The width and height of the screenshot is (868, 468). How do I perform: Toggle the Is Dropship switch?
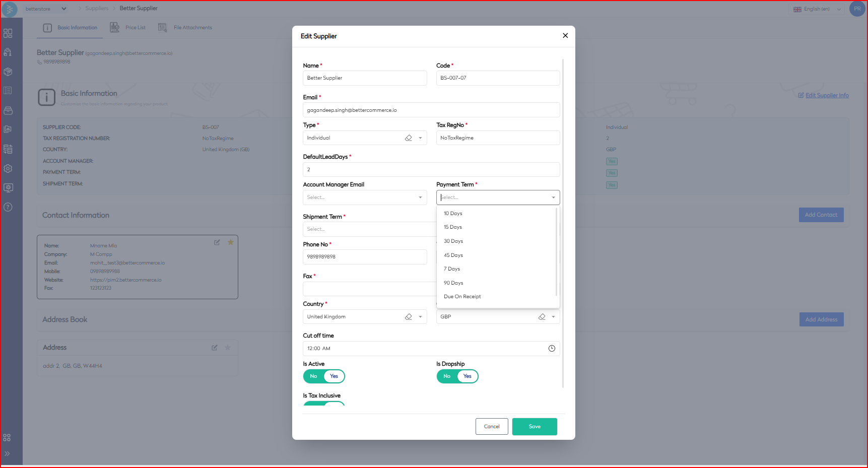[x=457, y=376]
